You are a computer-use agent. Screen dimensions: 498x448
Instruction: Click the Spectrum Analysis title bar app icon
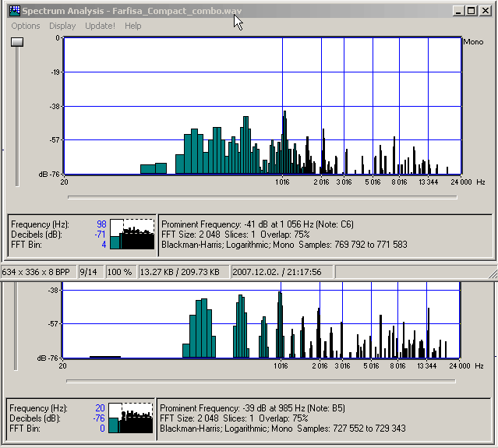point(15,11)
